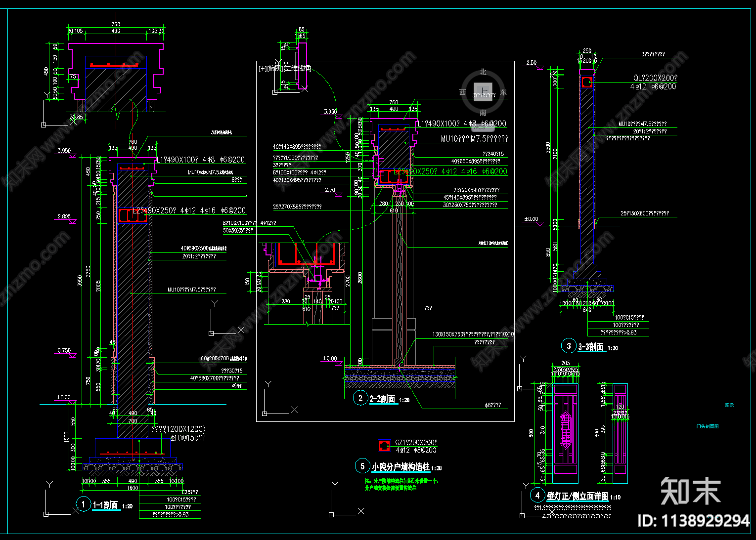The width and height of the screenshot is (756, 540).
Task: Select the "L2?490X250?" beam label in section 1-1
Action: [x=154, y=210]
